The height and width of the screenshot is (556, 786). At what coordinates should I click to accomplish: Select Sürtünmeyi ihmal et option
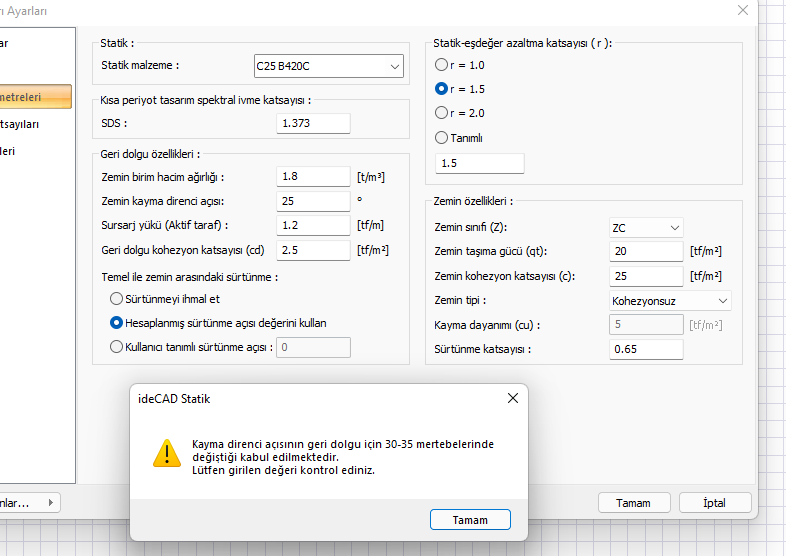(x=116, y=299)
